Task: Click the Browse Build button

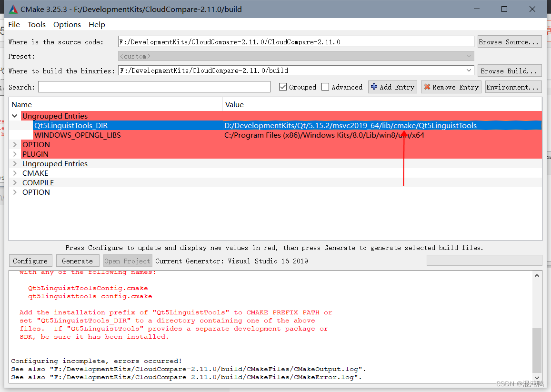Action: pos(510,70)
